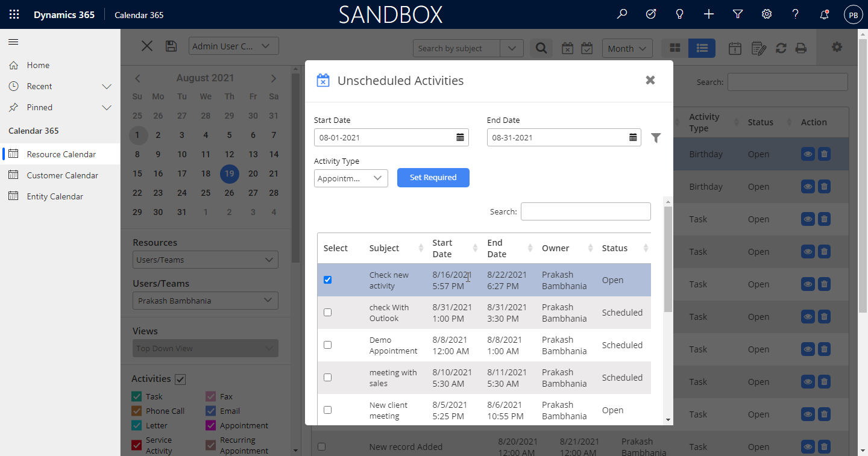This screenshot has width=868, height=456.
Task: Click the search magnifier in header
Action: (622, 14)
